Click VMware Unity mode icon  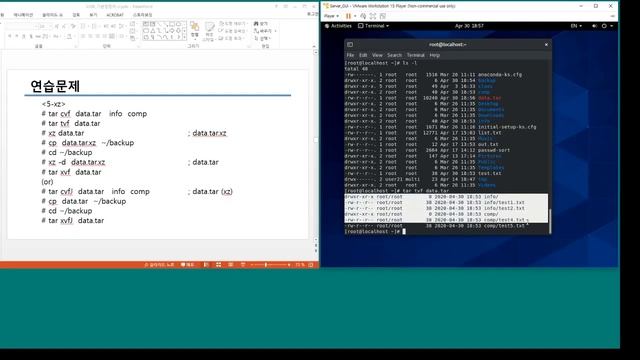(382, 16)
